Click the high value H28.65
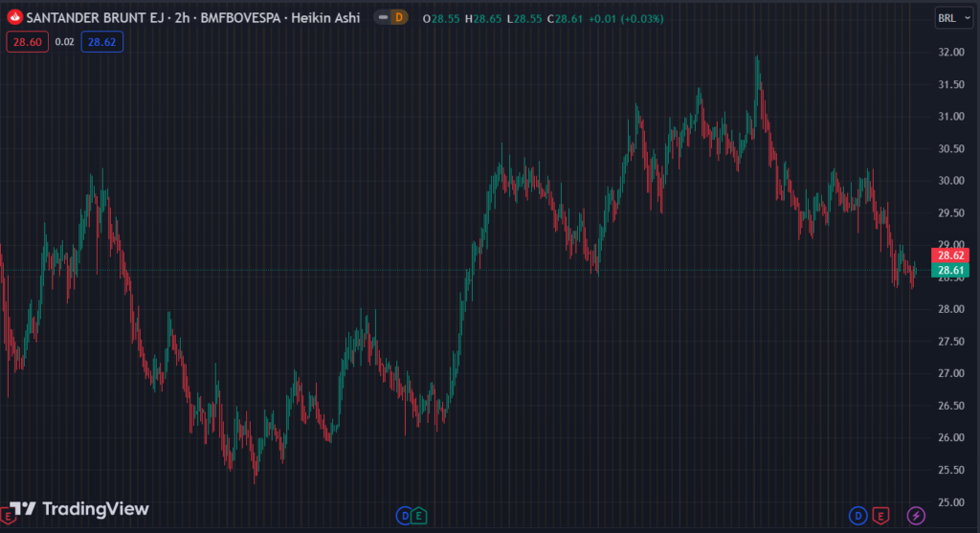Viewport: 980px width, 533px height. 483,19
